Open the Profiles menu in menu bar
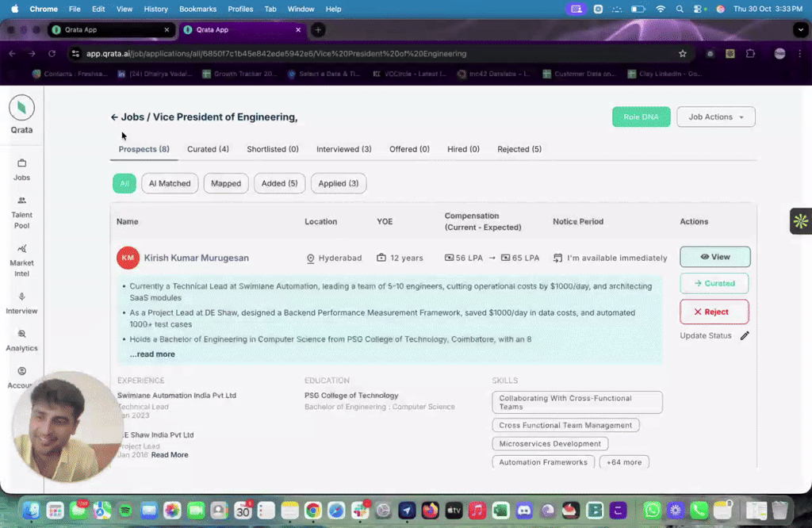The image size is (812, 528). click(x=240, y=9)
